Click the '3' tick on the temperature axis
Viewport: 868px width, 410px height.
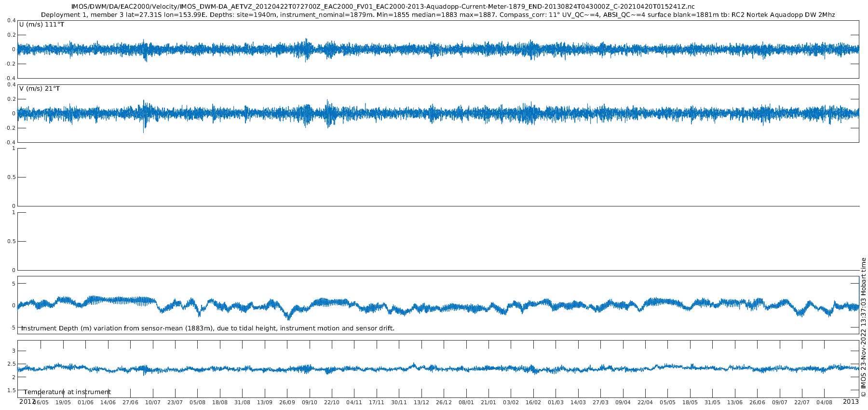14,351
